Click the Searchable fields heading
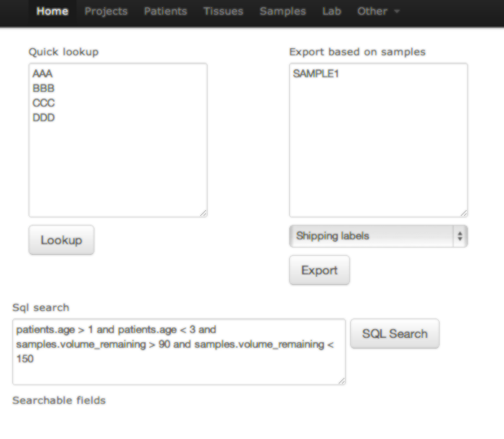This screenshot has height=439, width=504. (x=59, y=401)
